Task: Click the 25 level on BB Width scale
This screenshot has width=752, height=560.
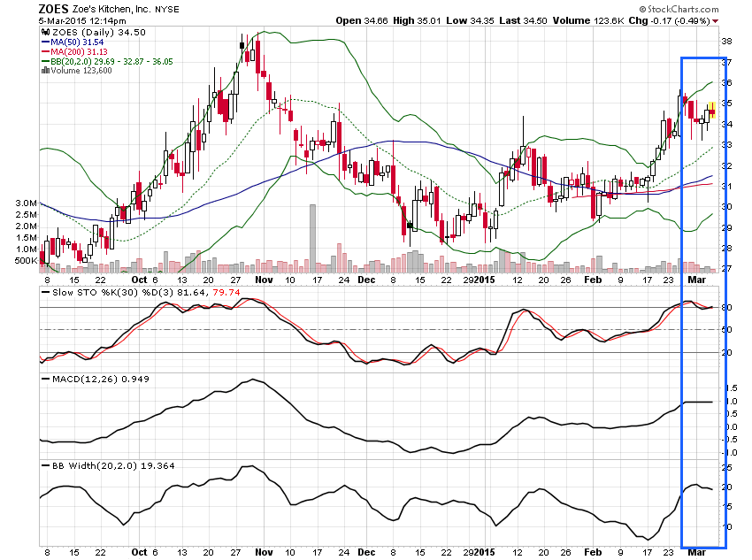Action: 726,467
